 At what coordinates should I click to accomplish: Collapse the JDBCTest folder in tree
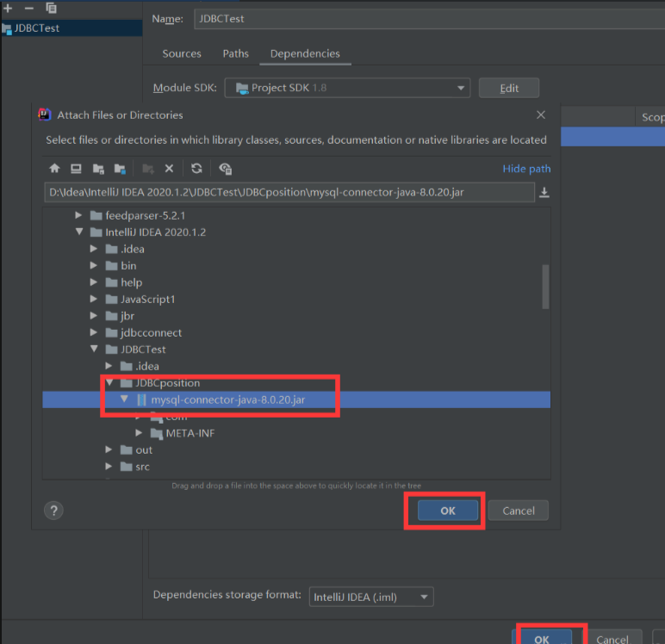click(x=94, y=349)
